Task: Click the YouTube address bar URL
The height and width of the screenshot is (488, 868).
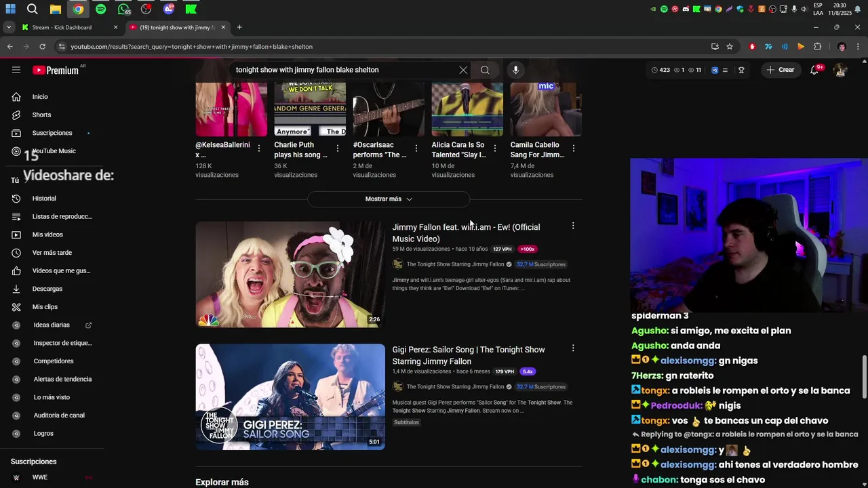Action: click(x=192, y=47)
